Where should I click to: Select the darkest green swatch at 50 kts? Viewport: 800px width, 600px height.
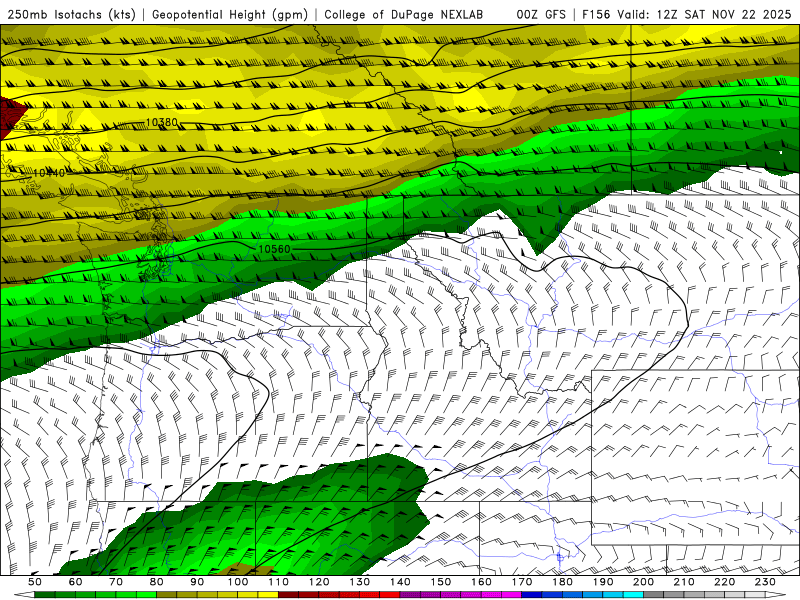[45, 595]
